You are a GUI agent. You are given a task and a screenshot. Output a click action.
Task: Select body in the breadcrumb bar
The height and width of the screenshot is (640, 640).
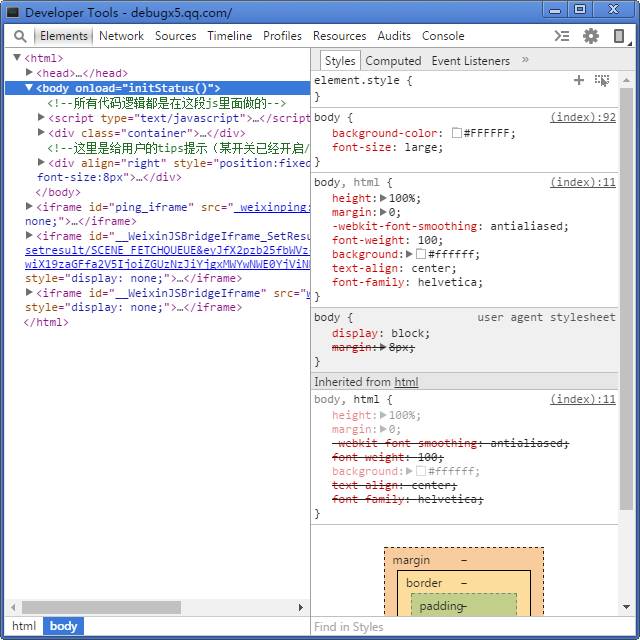(x=63, y=626)
